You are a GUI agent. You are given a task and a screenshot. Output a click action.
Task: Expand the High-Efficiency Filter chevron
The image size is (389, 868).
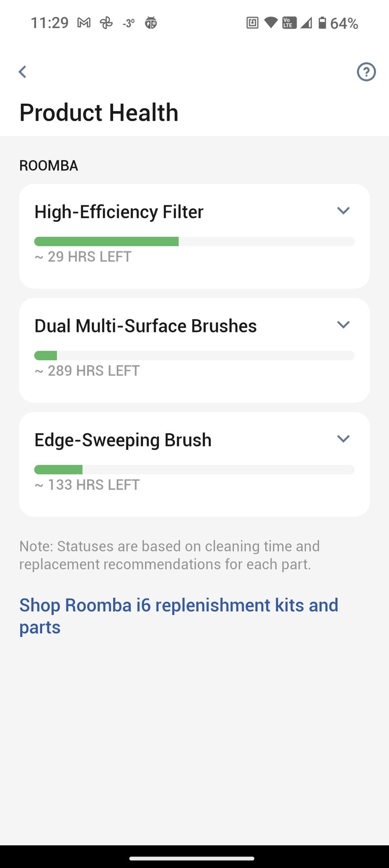pos(343,211)
